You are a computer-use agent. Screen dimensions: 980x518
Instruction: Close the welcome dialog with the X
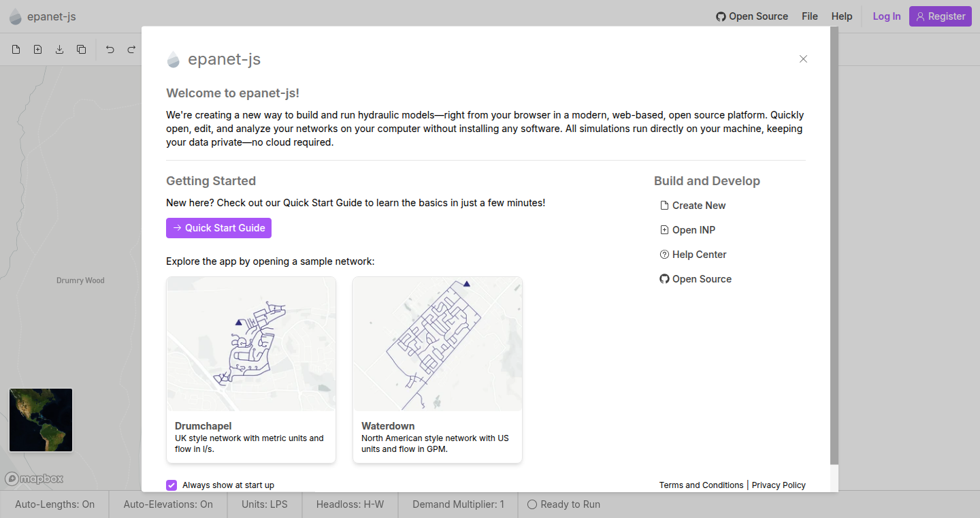click(803, 59)
